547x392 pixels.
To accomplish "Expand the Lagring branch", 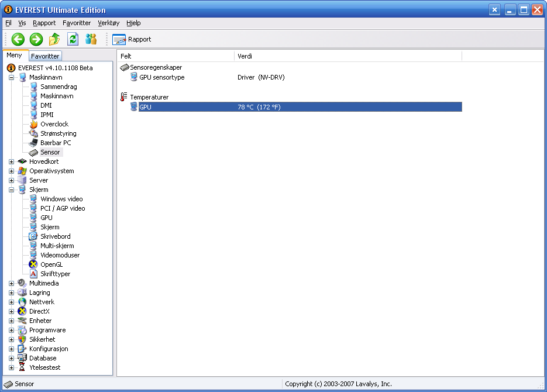I will click(x=12, y=293).
